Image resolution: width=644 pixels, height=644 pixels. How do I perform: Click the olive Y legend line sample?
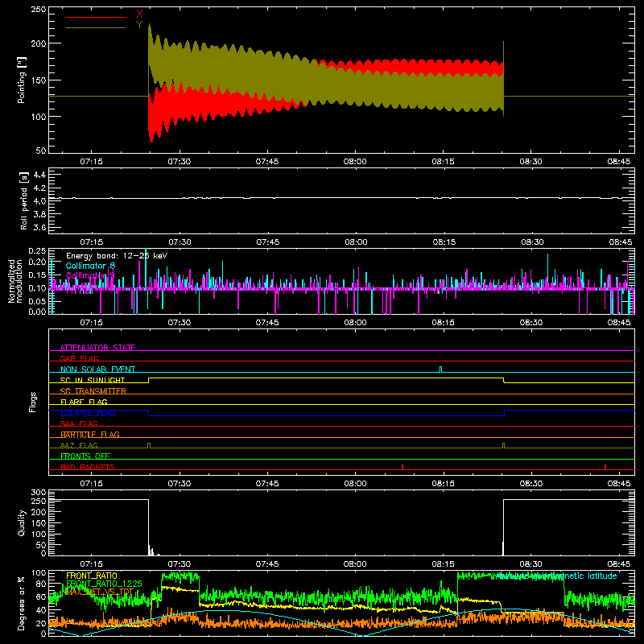click(95, 28)
